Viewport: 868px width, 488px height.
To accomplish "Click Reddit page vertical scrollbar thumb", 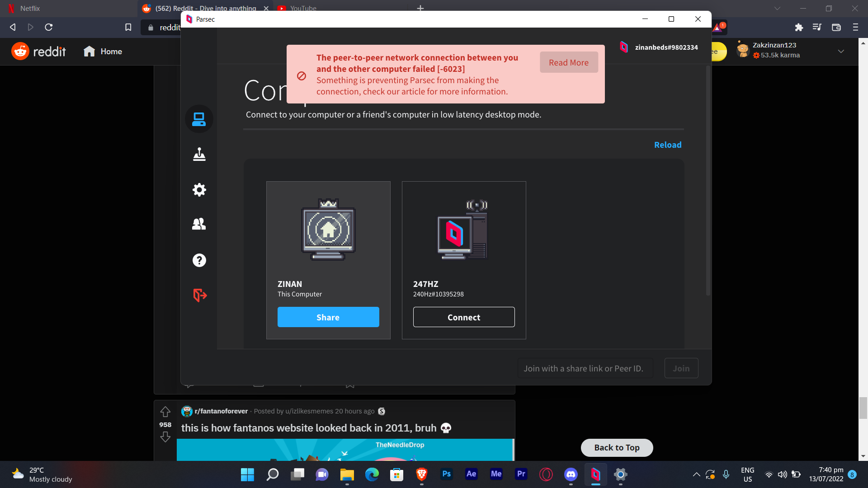I will (863, 408).
